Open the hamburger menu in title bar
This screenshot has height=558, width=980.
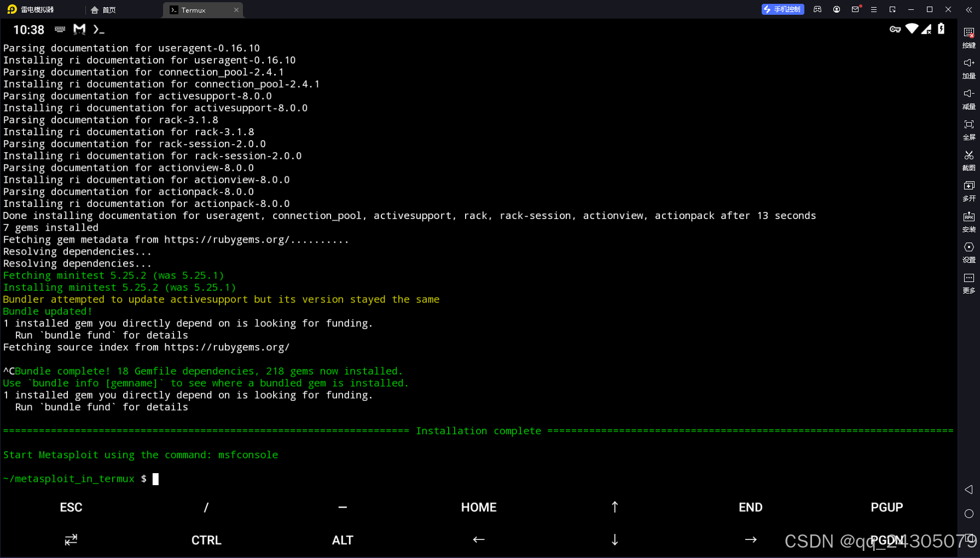874,9
